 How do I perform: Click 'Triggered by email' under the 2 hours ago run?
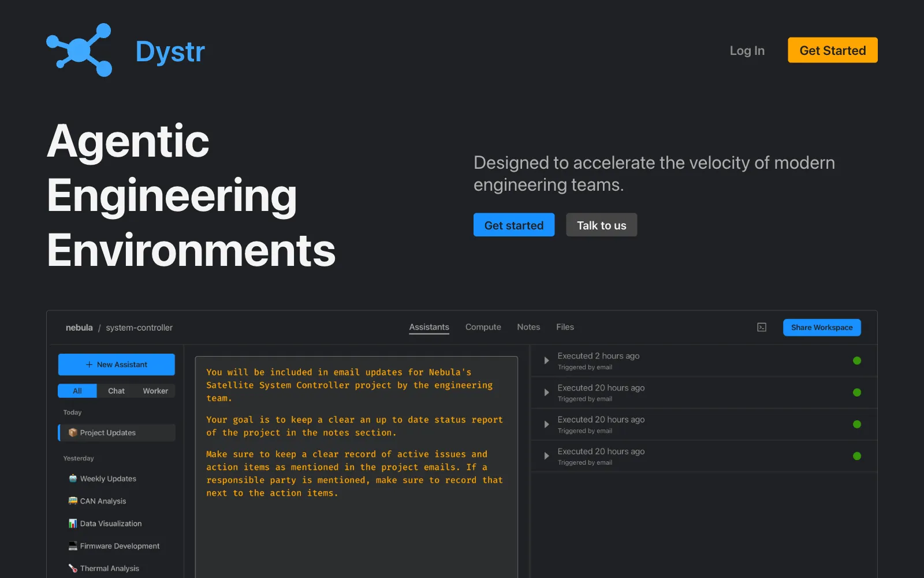585,368
